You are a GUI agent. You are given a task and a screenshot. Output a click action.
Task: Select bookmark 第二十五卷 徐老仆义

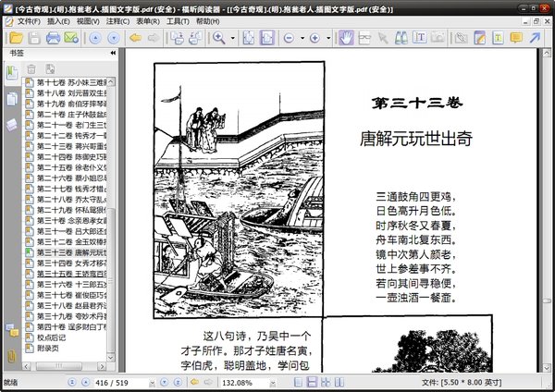(71, 167)
